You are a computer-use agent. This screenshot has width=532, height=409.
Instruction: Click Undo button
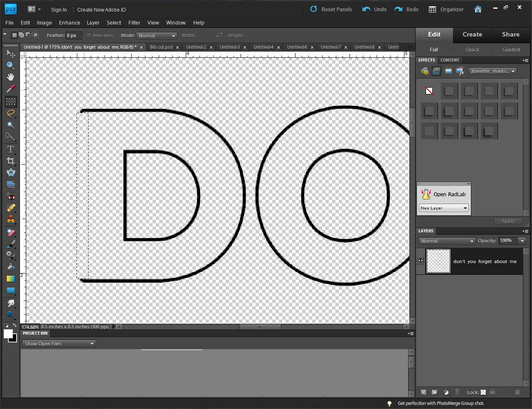374,10
